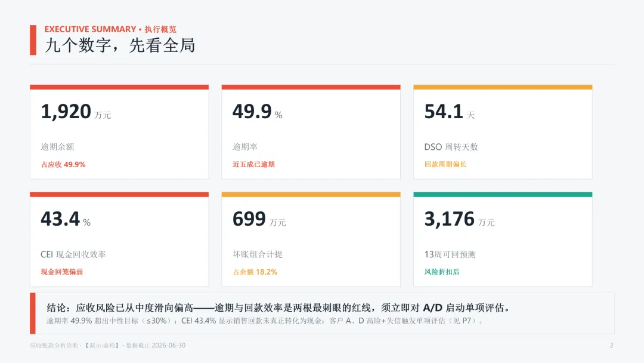Click the 1,920 万元 overdue balance figure
644x363 pixels.
[x=76, y=112]
